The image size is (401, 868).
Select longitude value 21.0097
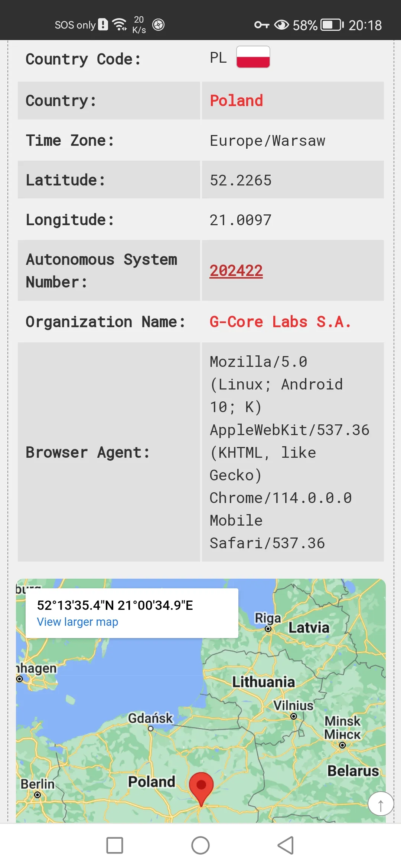click(x=241, y=220)
